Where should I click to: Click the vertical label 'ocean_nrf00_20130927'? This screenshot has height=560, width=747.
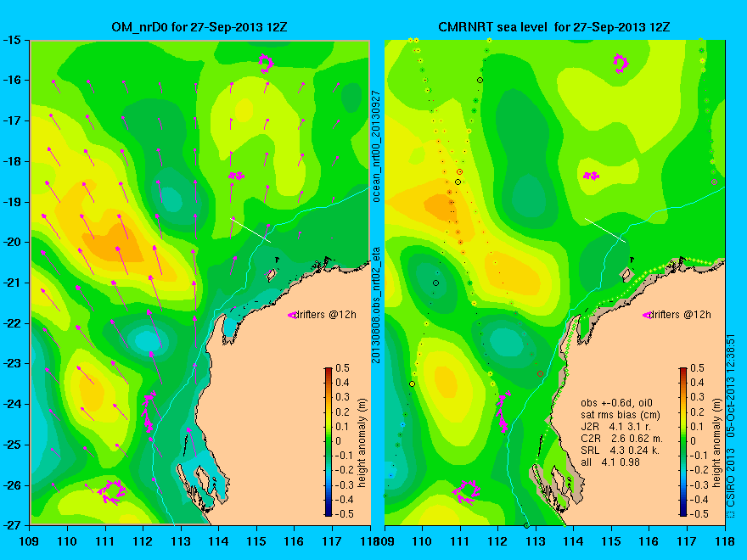tap(376, 146)
